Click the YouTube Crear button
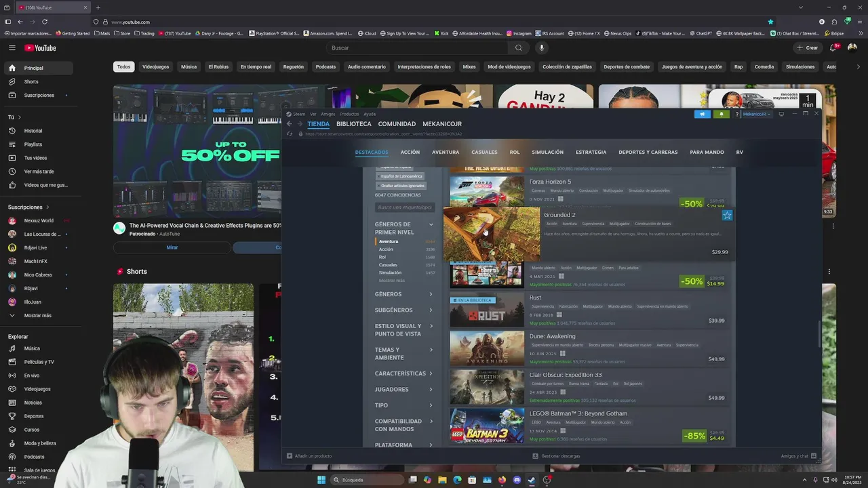Viewport: 868px width, 488px height. click(x=808, y=47)
